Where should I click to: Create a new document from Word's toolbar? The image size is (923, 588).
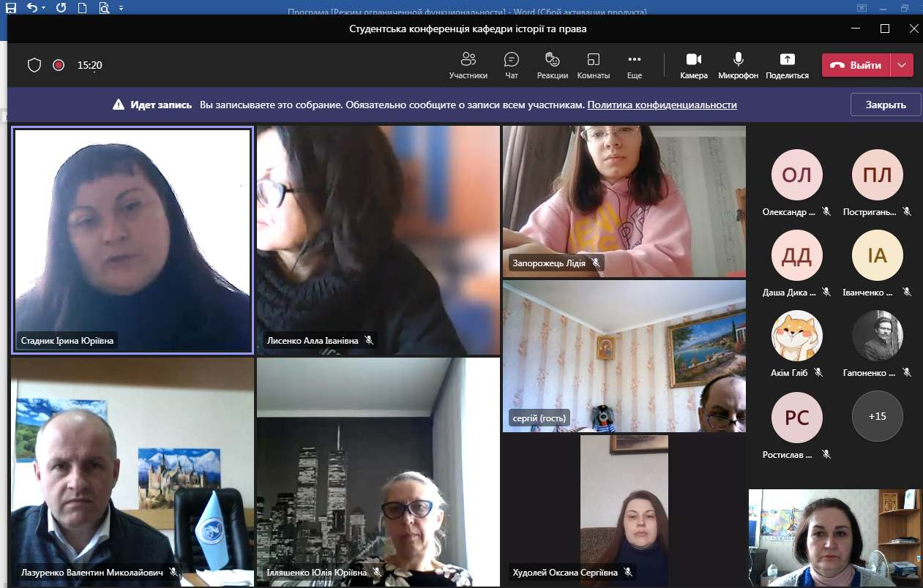coord(82,7)
